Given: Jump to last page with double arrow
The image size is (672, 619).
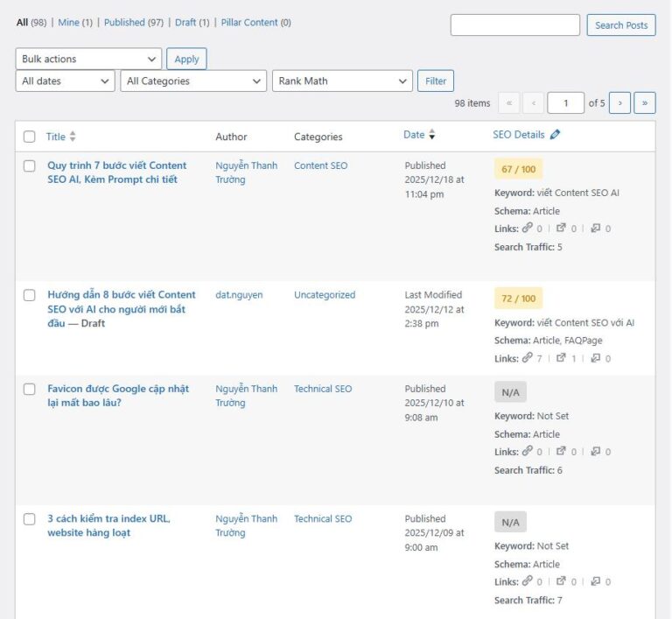Looking at the screenshot, I should point(645,103).
